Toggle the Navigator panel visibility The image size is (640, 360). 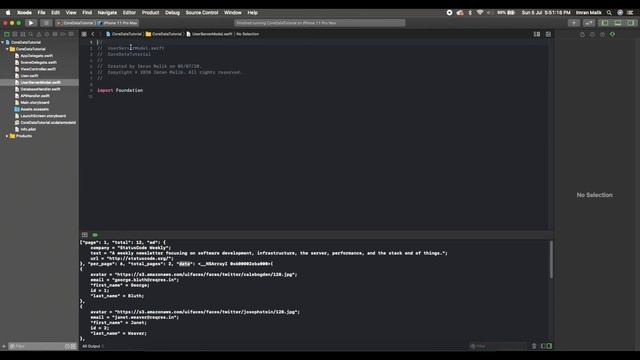tap(605, 23)
